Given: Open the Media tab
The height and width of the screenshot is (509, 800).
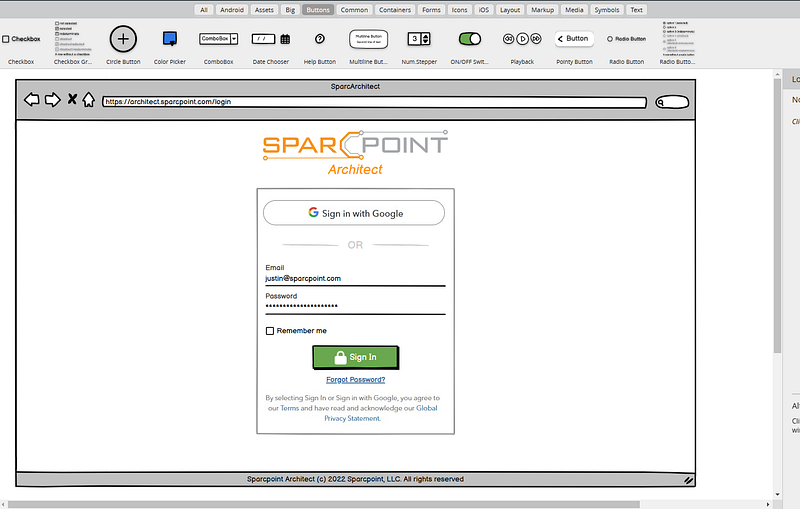Looking at the screenshot, I should point(574,10).
